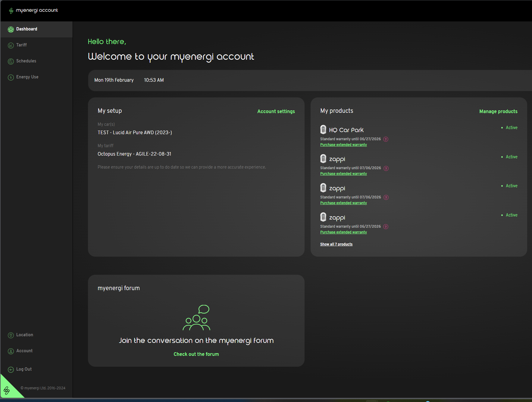
Task: Click the Tariff chart icon
Action: (11, 45)
